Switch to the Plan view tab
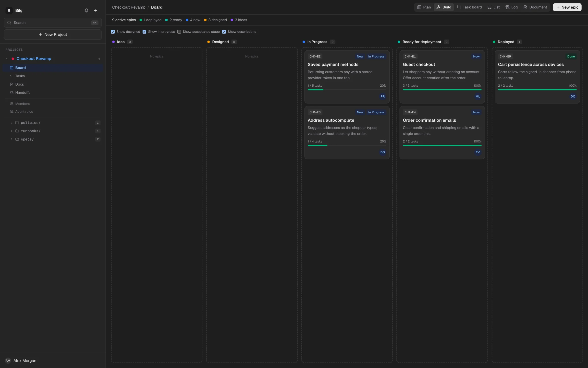 pyautogui.click(x=424, y=7)
